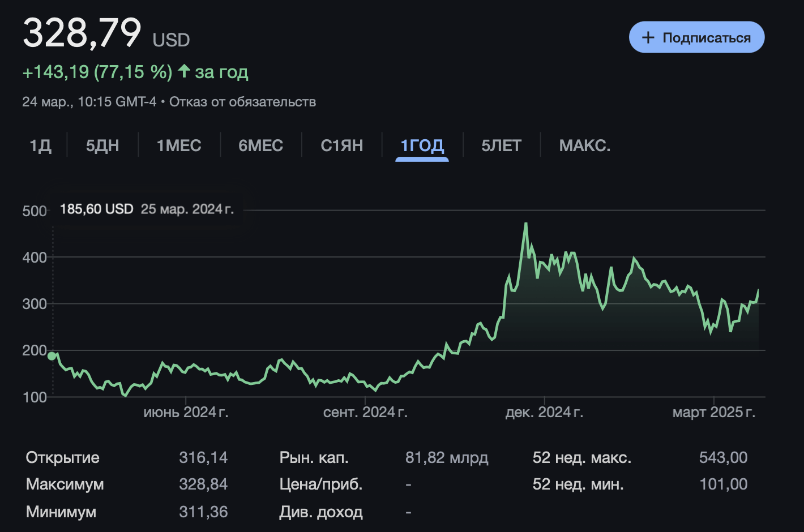
Task: Click the июнь 2024 г. axis label
Action: tap(186, 412)
